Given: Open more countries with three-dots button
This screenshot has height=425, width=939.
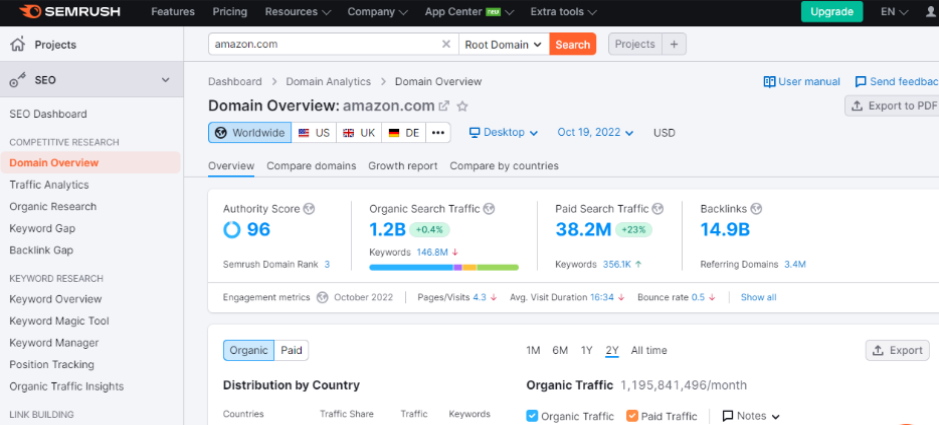Looking at the screenshot, I should (438, 132).
